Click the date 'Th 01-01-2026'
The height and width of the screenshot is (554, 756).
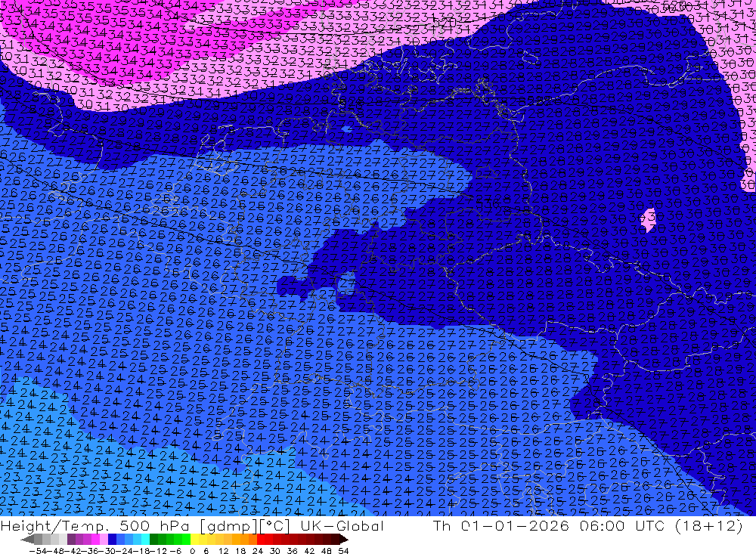coord(501,525)
